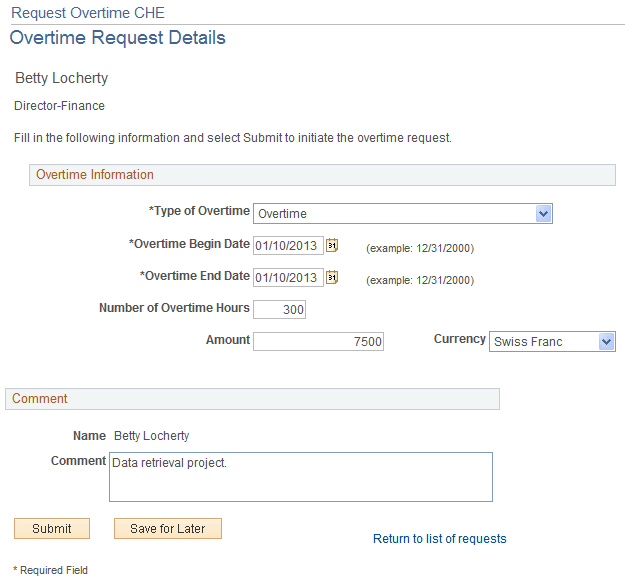Click the Comment section header bar
Screen dimensions: 625x580
coord(40,399)
